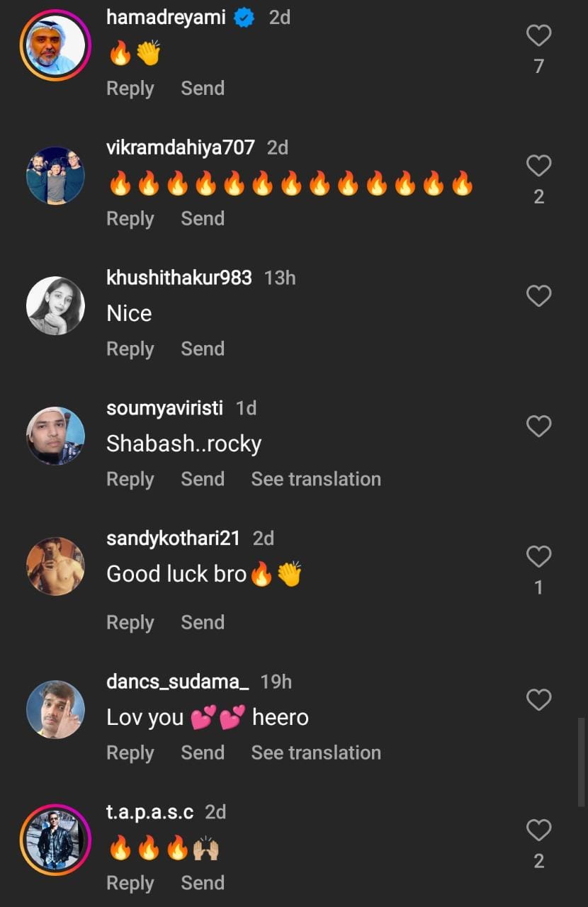Send vikramdahiya707's comment
This screenshot has width=588, height=907.
(x=203, y=219)
